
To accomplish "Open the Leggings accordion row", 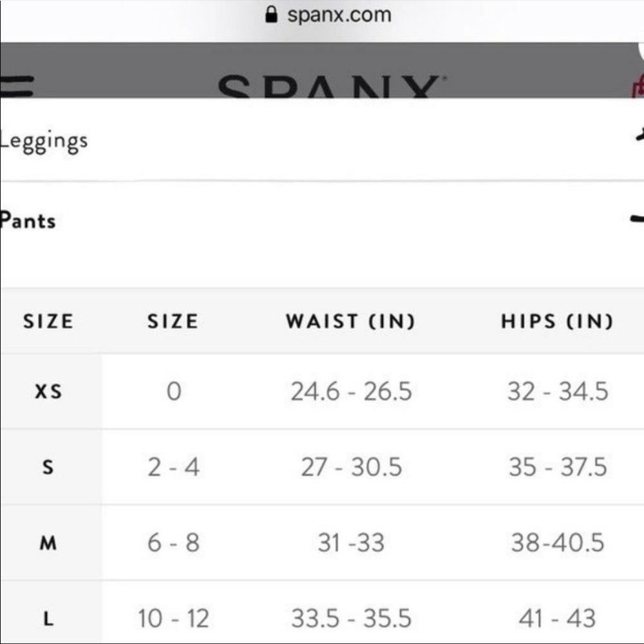I will (45, 140).
